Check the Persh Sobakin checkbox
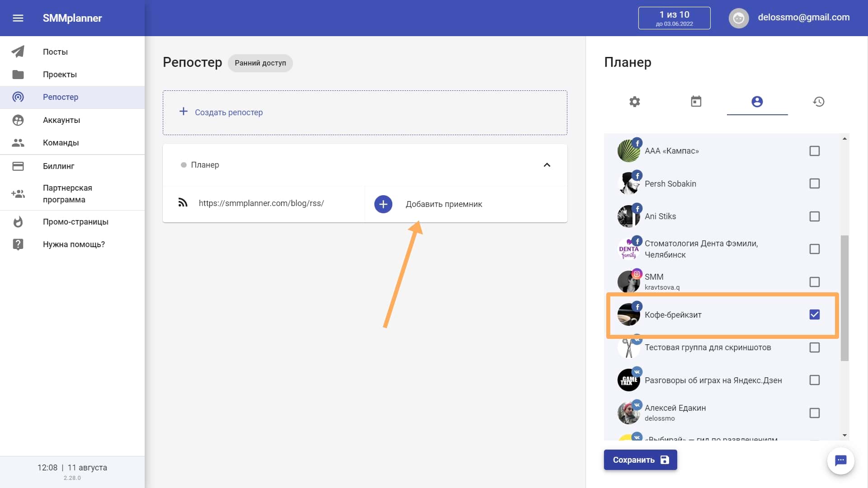This screenshot has height=488, width=868. pyautogui.click(x=815, y=183)
